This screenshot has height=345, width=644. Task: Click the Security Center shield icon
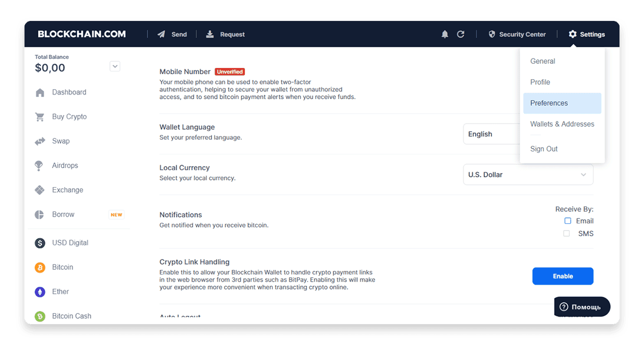(x=492, y=34)
